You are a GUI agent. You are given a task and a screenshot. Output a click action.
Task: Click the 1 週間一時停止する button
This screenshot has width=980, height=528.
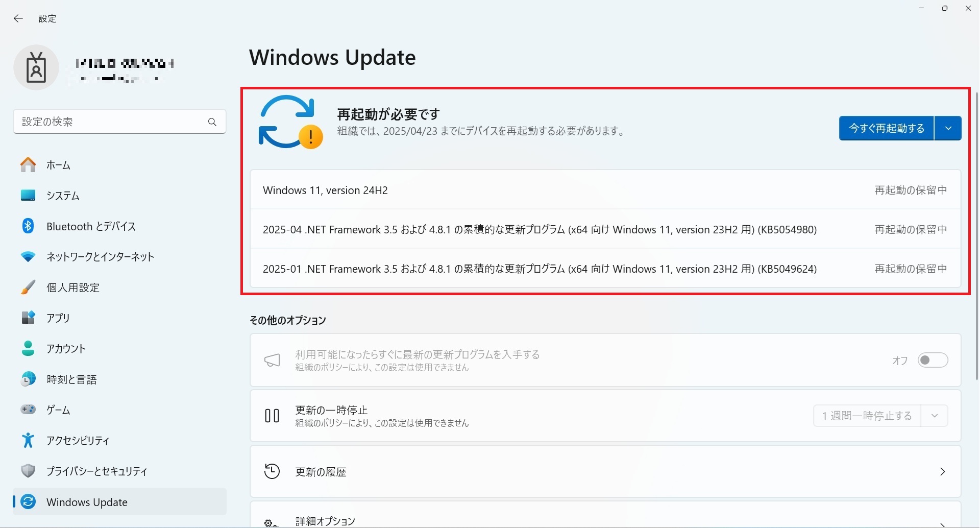(x=867, y=416)
